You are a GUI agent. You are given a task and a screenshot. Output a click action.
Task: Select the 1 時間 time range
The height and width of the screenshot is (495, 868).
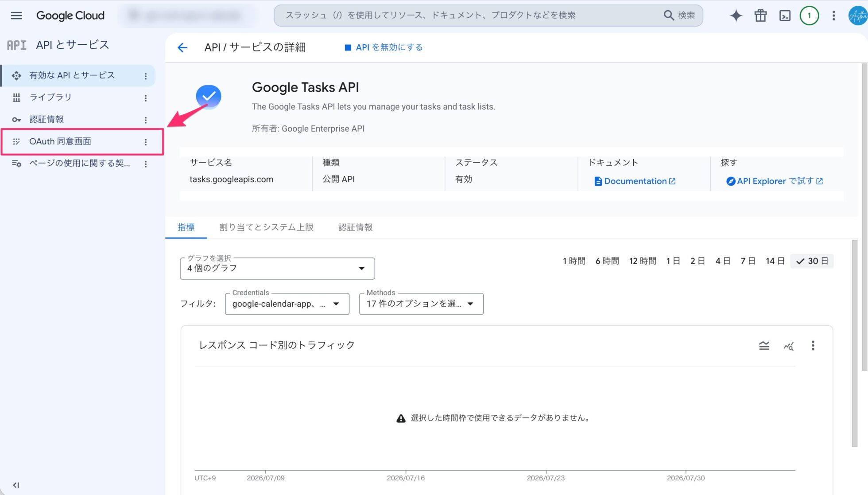pyautogui.click(x=574, y=261)
